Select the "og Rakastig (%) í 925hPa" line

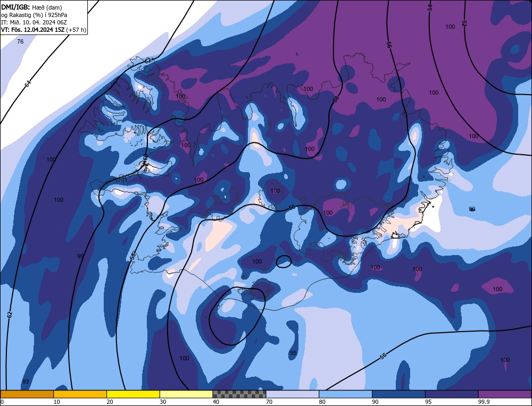(34, 15)
